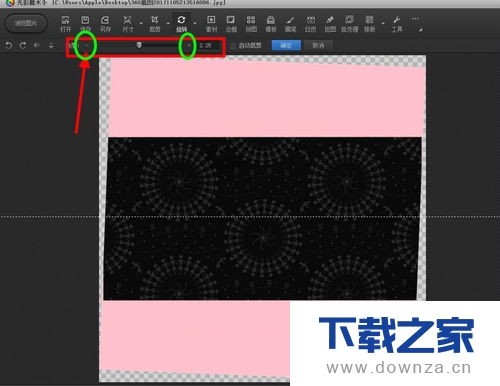Click the Cancel (取消) button
This screenshot has width=500, height=386.
click(x=318, y=45)
